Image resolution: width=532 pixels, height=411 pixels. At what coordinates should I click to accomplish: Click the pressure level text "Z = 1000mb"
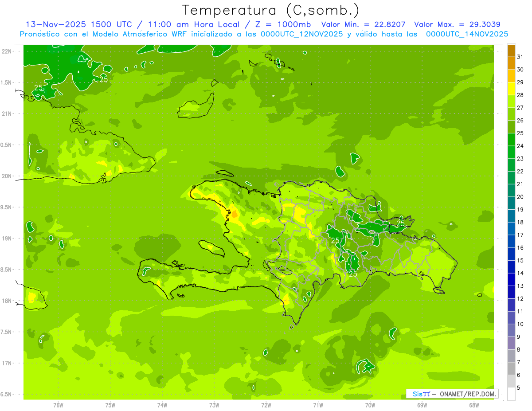coord(282,24)
